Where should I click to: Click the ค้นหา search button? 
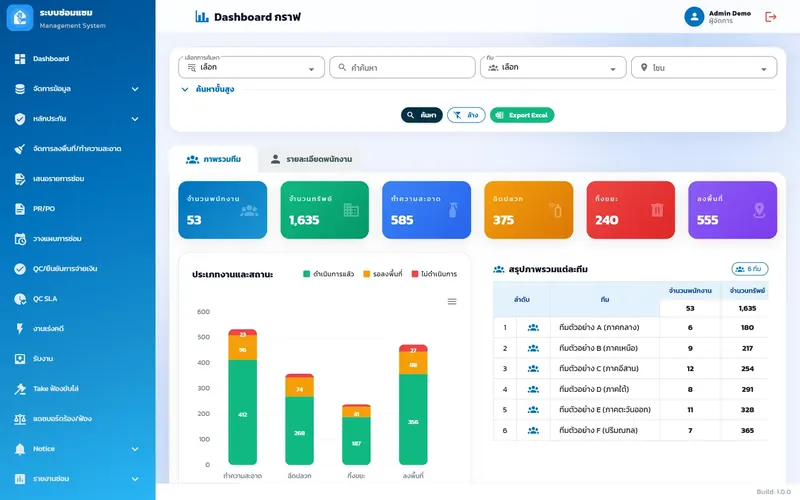pos(421,115)
